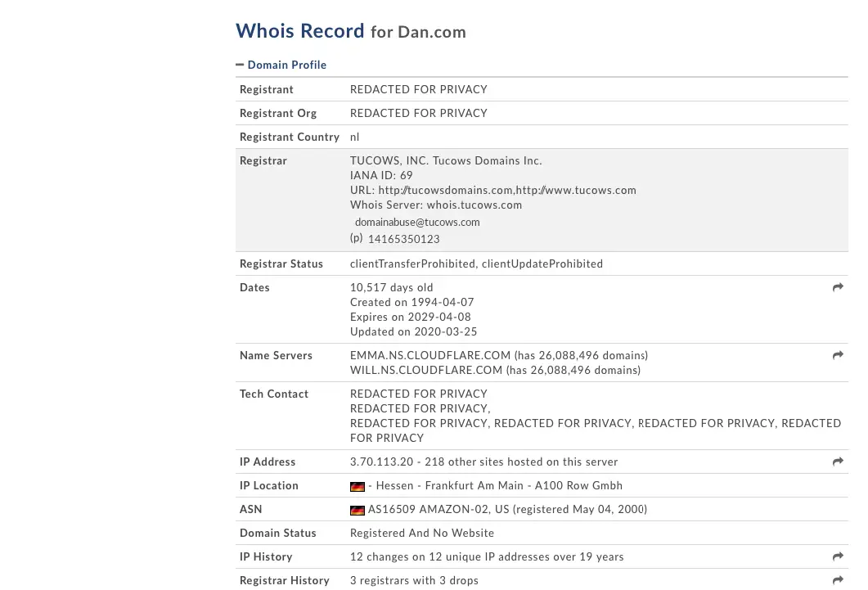Click the 10,517 days old text
The image size is (868, 590).
click(391, 287)
